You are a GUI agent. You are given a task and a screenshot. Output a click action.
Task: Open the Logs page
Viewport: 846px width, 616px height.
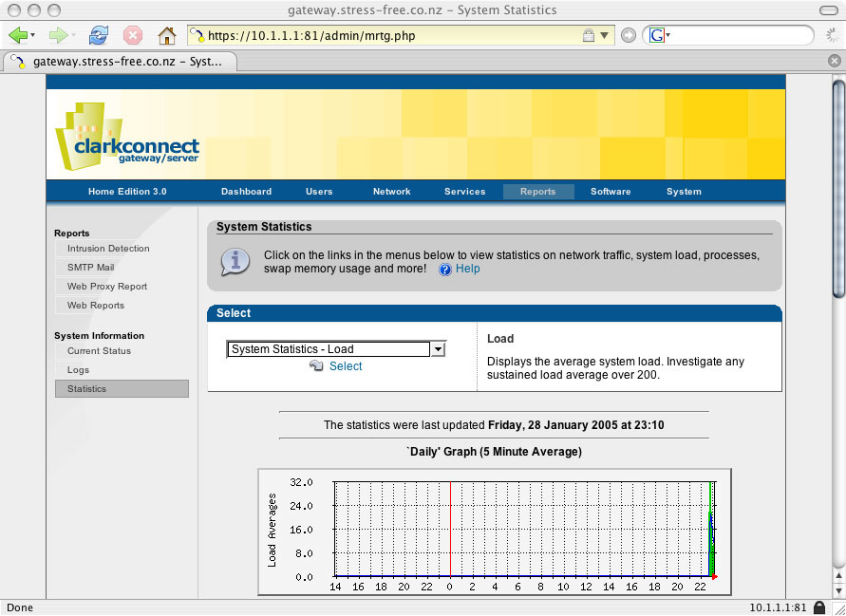(x=78, y=370)
